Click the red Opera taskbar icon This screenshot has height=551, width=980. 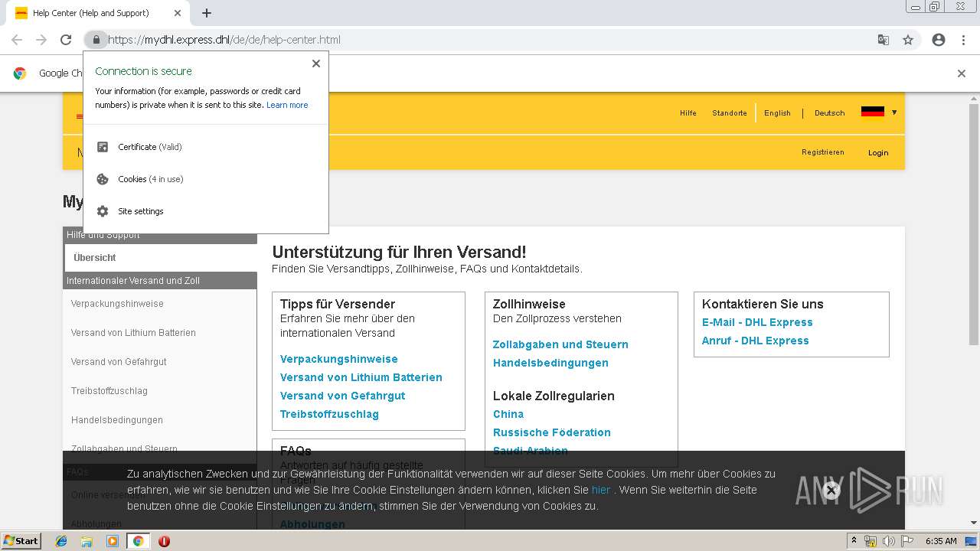tap(164, 541)
